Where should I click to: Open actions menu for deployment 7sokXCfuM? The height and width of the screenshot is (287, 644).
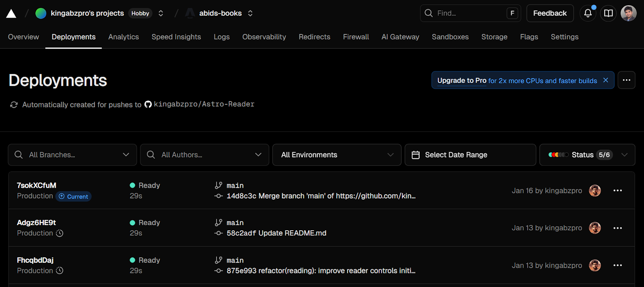(617, 191)
